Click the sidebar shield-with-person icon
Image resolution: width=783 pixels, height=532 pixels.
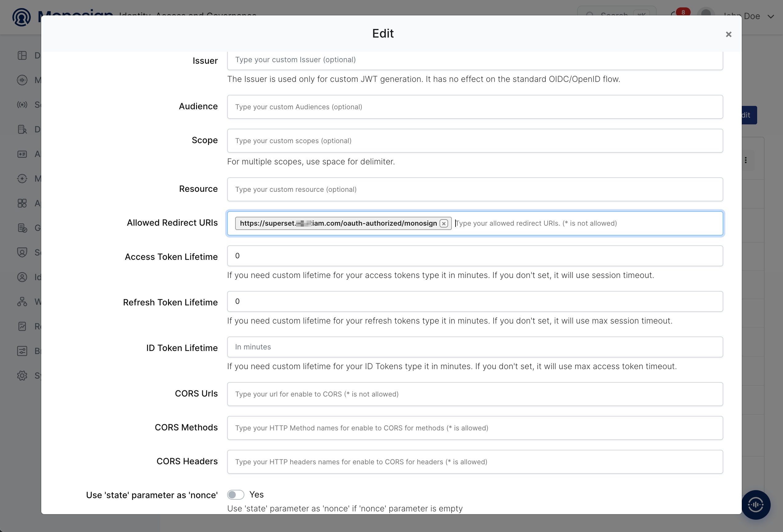tap(22, 252)
